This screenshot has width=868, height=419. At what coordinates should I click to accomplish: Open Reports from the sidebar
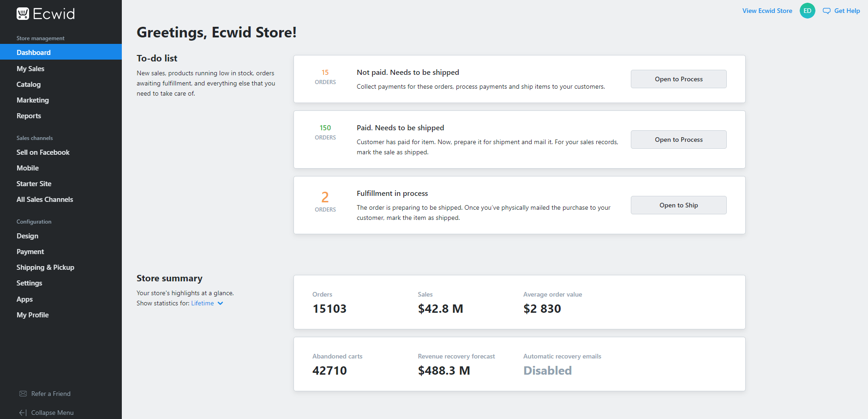29,115
